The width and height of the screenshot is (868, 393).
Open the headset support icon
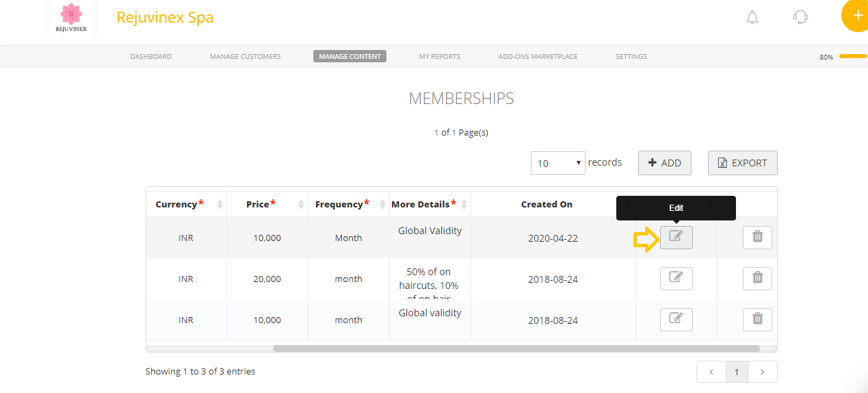pyautogui.click(x=800, y=17)
